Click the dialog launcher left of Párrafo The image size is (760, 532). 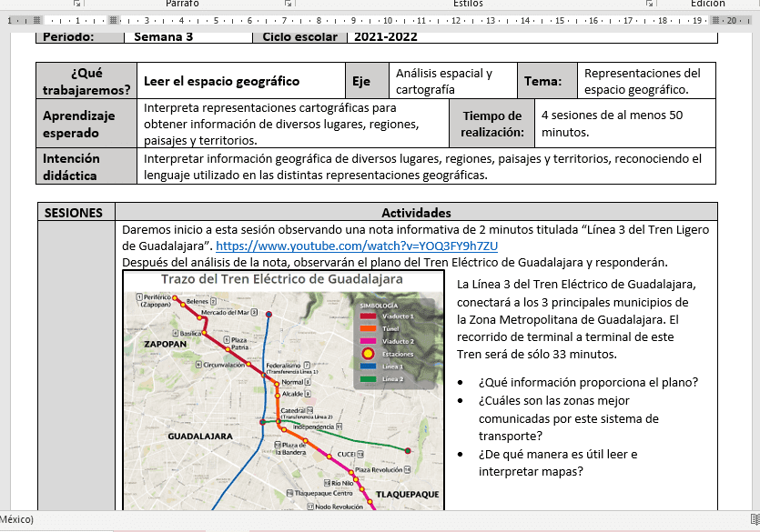coord(75,5)
